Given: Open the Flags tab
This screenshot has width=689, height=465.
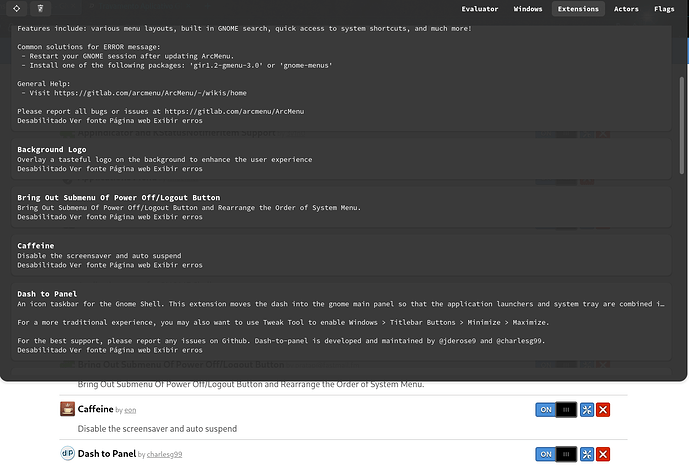Looking at the screenshot, I should point(664,9).
